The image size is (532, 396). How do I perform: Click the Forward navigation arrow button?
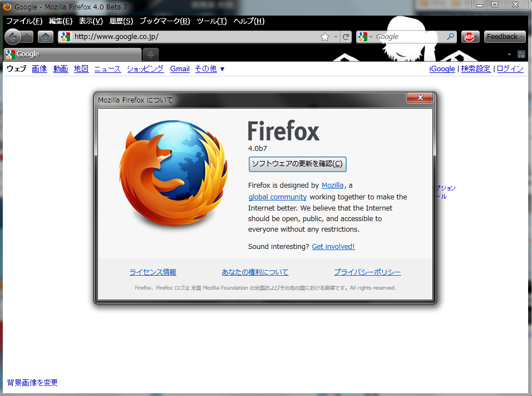[27, 37]
